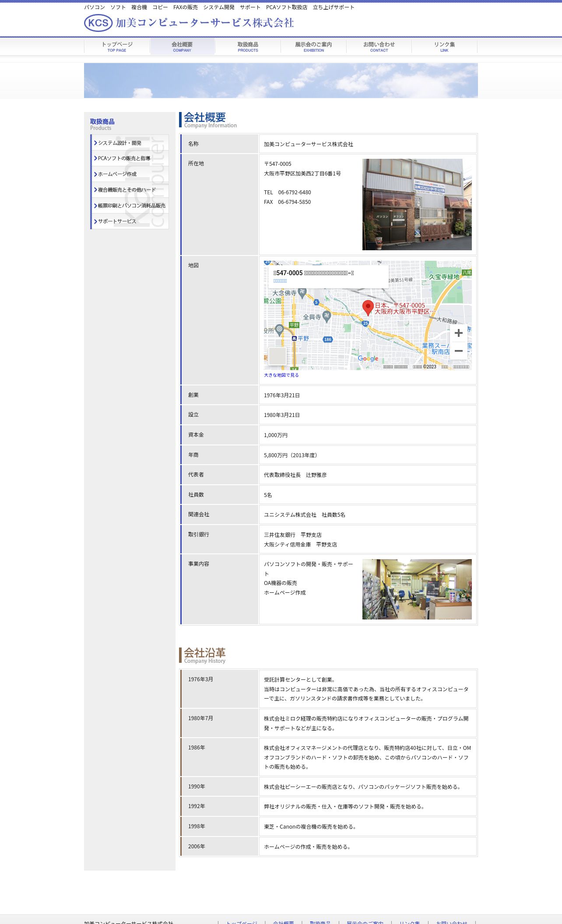The height and width of the screenshot is (924, 562).
Task: Click the 2006年 history row label
Action: click(x=197, y=847)
